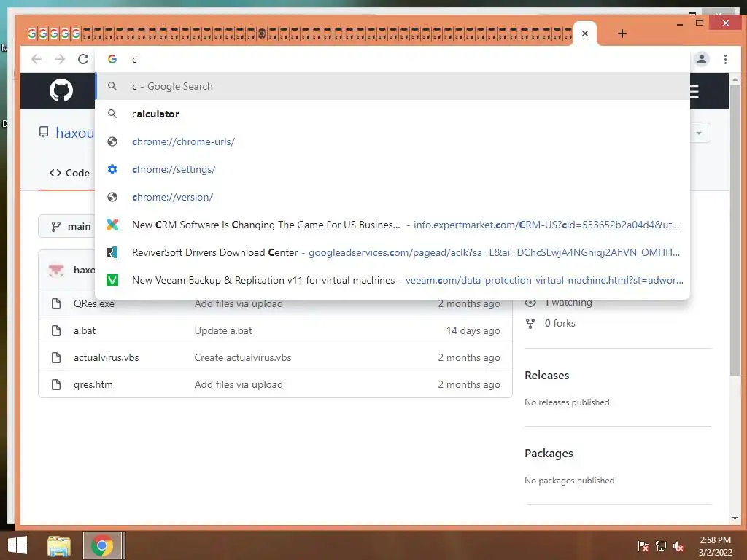This screenshot has height=560, width=747.
Task: Click '14 days ago' timestamp for a.bat
Action: (473, 330)
